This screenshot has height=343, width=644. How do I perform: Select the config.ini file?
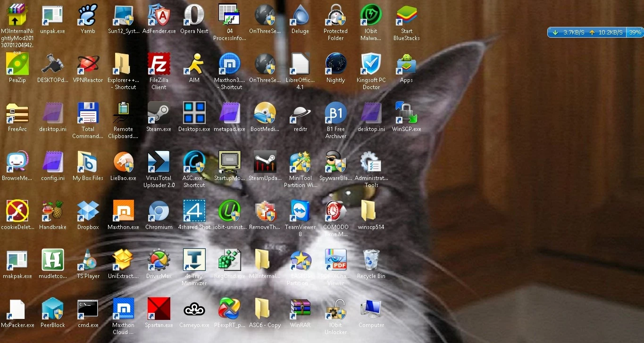(53, 162)
